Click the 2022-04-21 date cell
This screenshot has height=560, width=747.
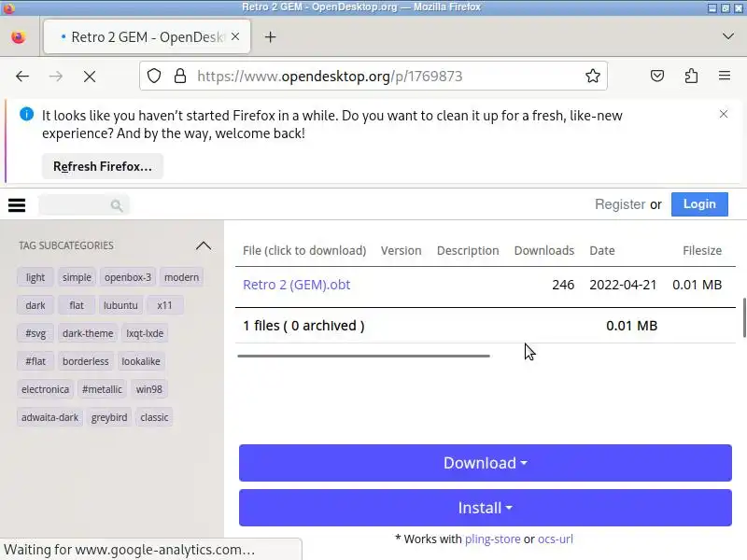(623, 285)
